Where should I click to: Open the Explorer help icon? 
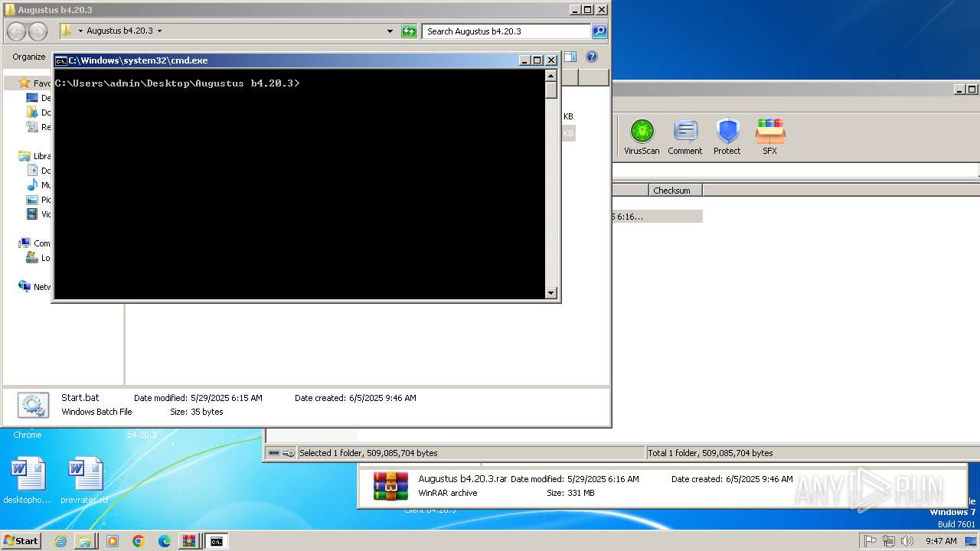point(591,57)
